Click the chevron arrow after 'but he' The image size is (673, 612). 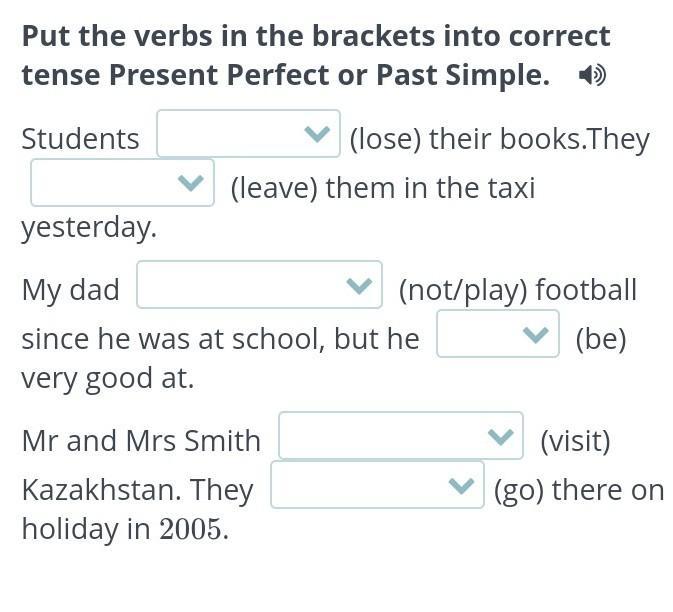click(x=535, y=335)
